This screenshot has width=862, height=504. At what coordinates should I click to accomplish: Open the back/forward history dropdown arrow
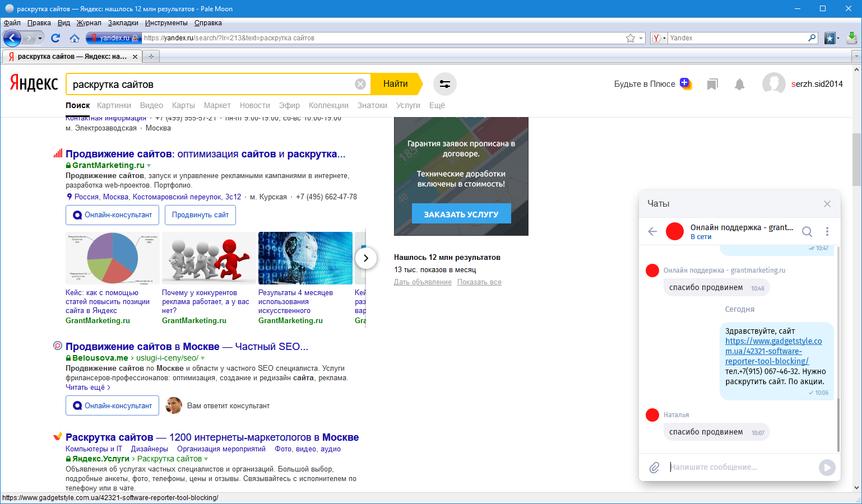point(40,38)
